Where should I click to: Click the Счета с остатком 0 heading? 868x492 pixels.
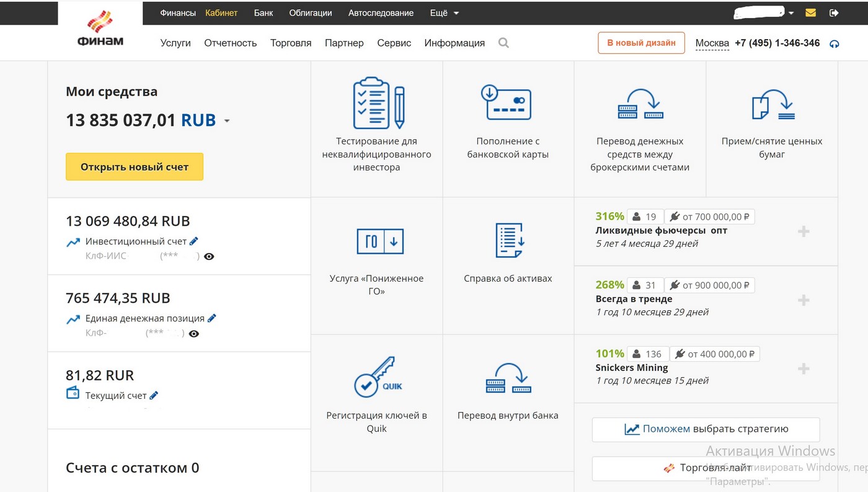coord(133,468)
